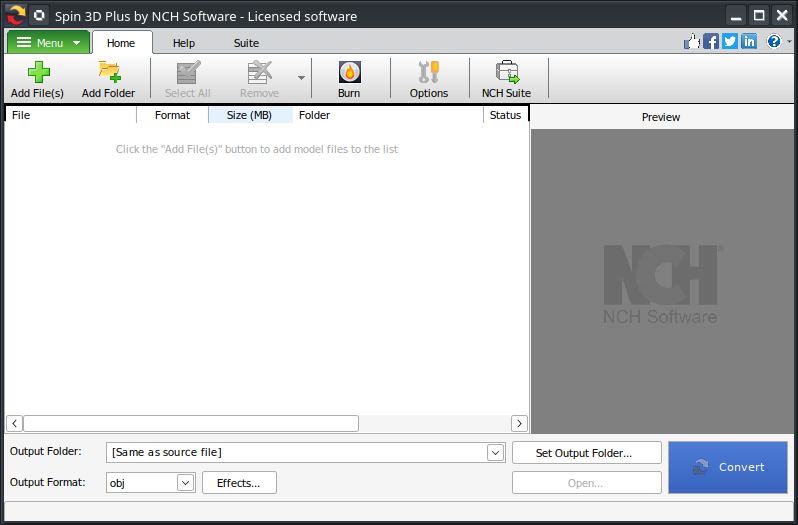798x525 pixels.
Task: Click the horizontal scrollbar left arrow
Action: point(14,423)
